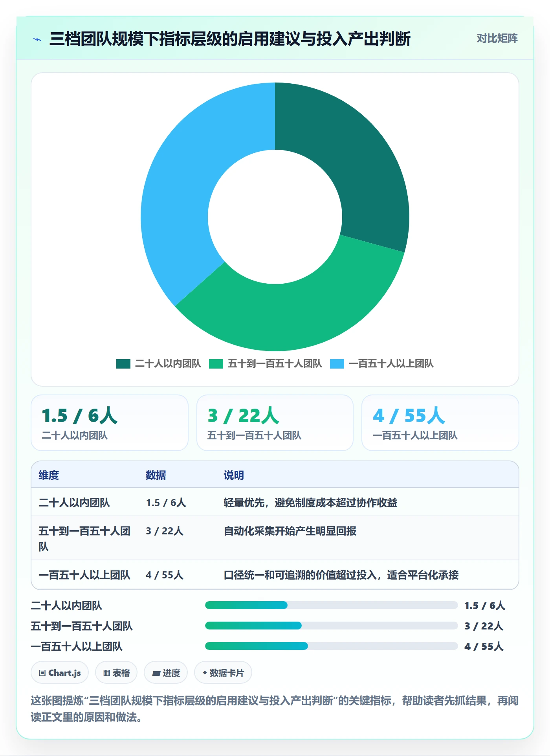Click the progress bar for 一百五十人以上团队
The image size is (550, 756).
pos(332,646)
